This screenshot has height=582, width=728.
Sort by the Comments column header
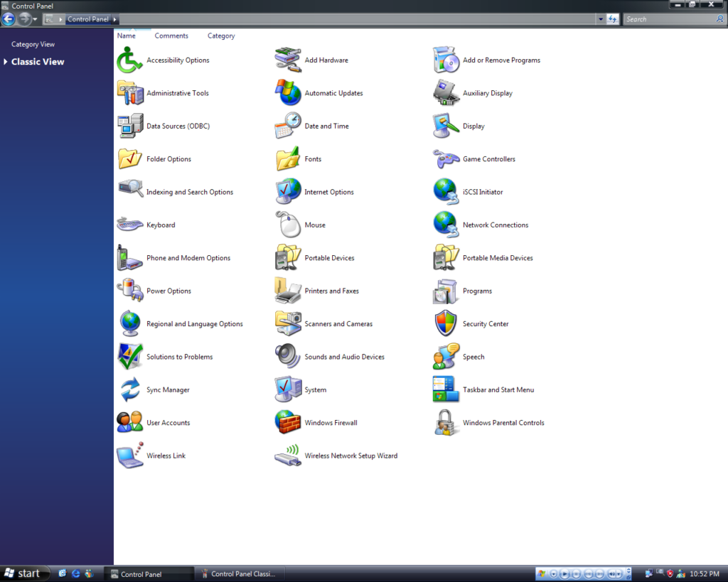[171, 36]
